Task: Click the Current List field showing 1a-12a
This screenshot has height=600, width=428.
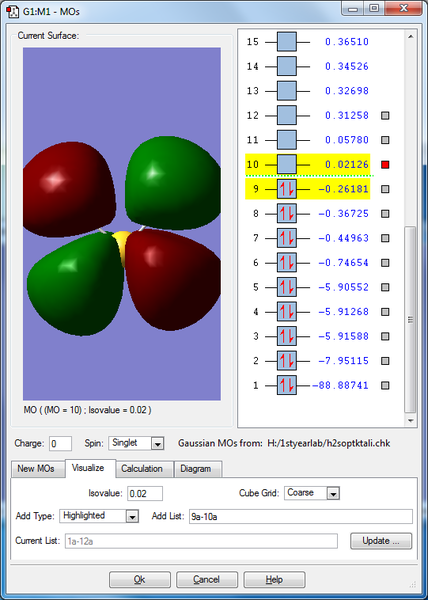Action: tap(201, 541)
